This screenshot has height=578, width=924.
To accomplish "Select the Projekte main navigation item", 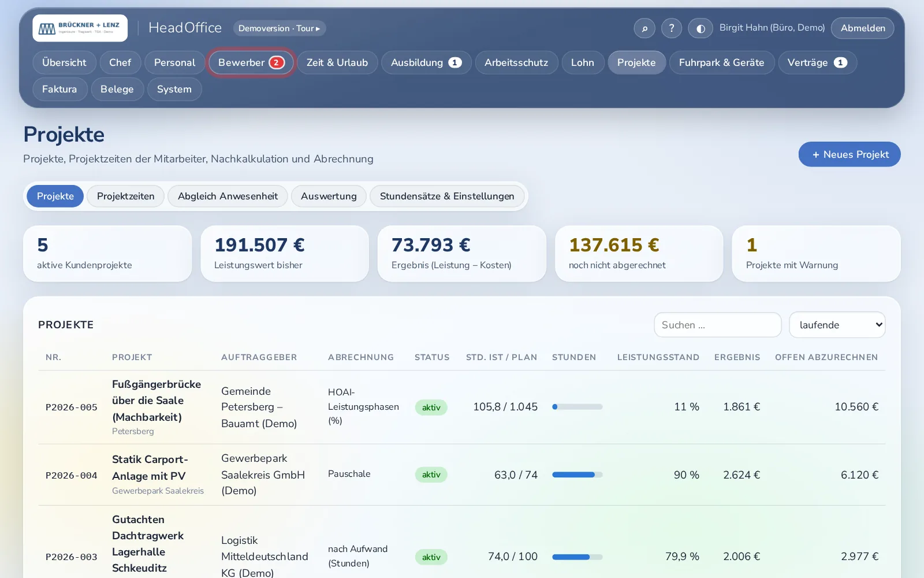I will point(636,62).
